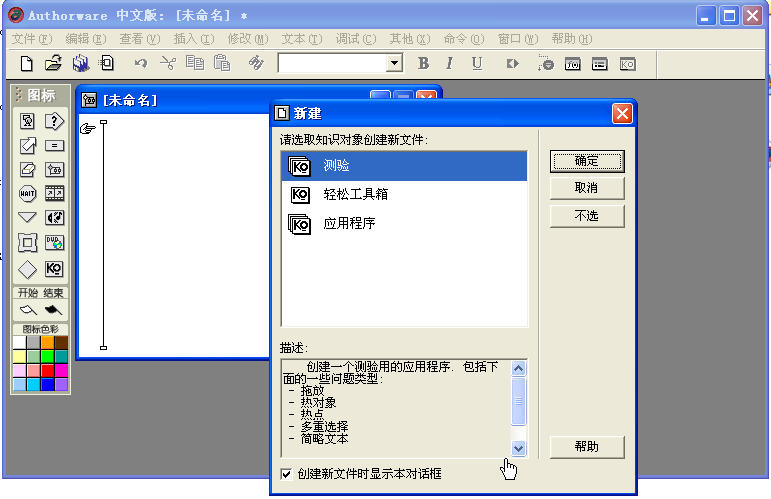This screenshot has width=771, height=499.
Task: Open the 帮助(H) menu
Action: point(572,38)
